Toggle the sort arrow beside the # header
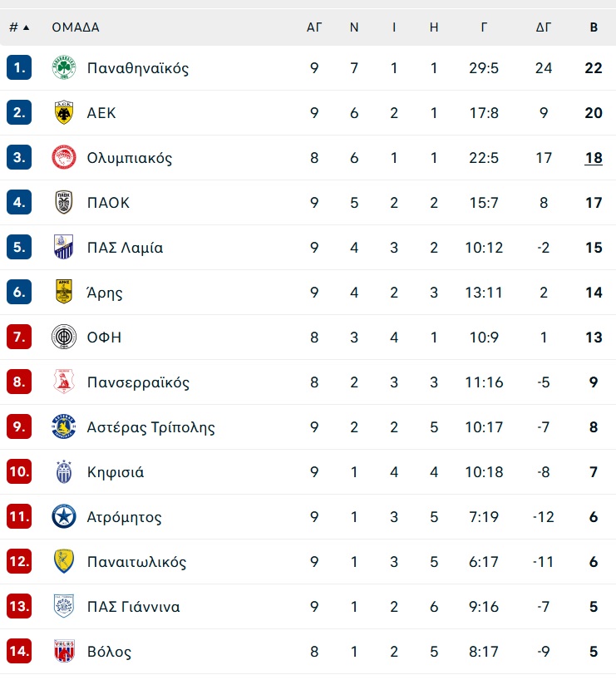The image size is (616, 680). coord(26,27)
